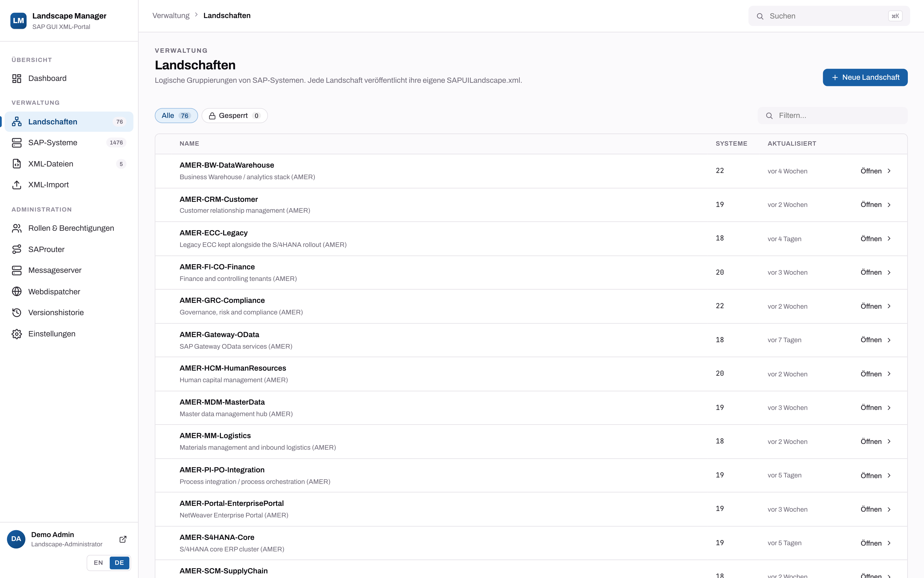Click the external link icon beside Demo Admin
This screenshot has width=924, height=578.
click(x=123, y=539)
